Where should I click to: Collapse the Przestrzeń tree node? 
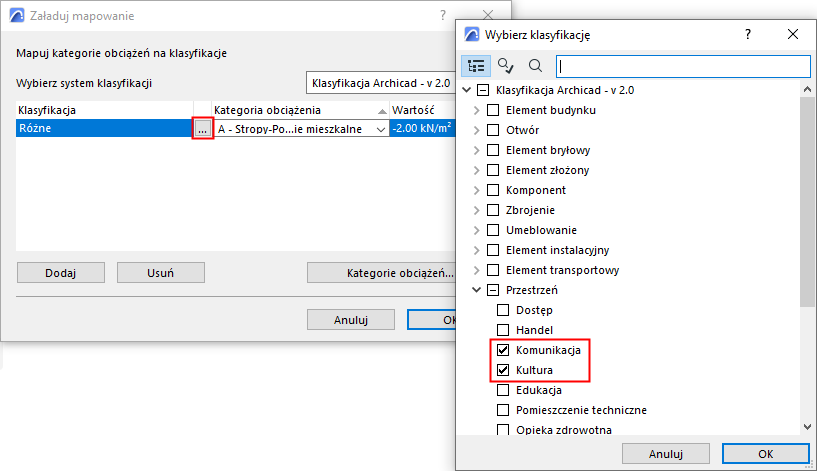pos(476,290)
